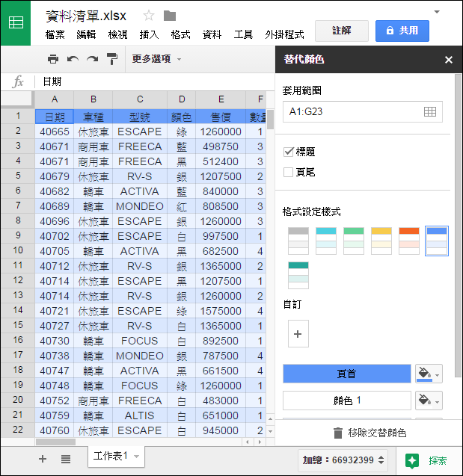Open the 加總 summary function selector
This screenshot has height=476, width=463.
tap(343, 460)
